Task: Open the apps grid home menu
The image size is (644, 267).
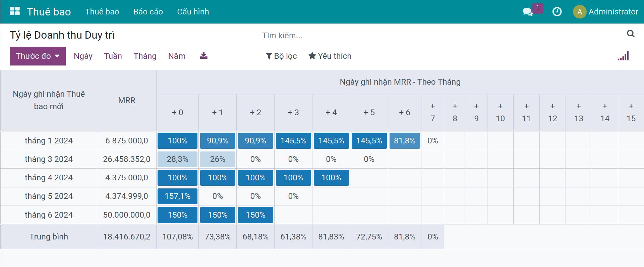Action: [x=15, y=11]
